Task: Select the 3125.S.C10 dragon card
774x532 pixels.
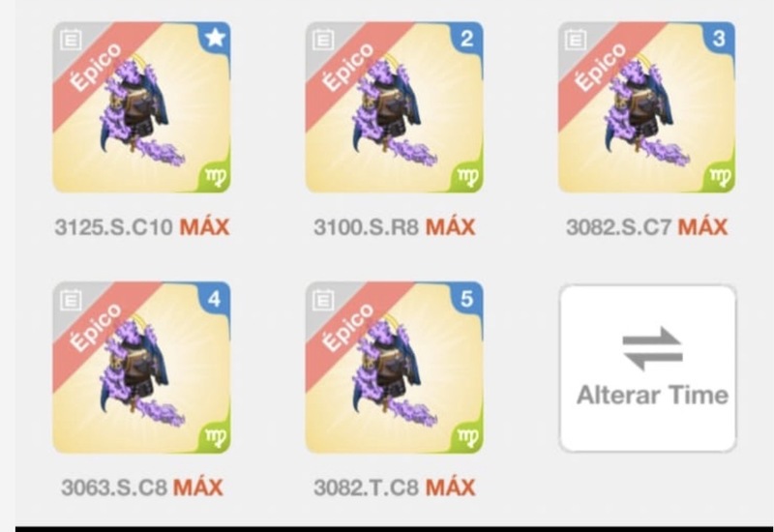Action: point(141,107)
